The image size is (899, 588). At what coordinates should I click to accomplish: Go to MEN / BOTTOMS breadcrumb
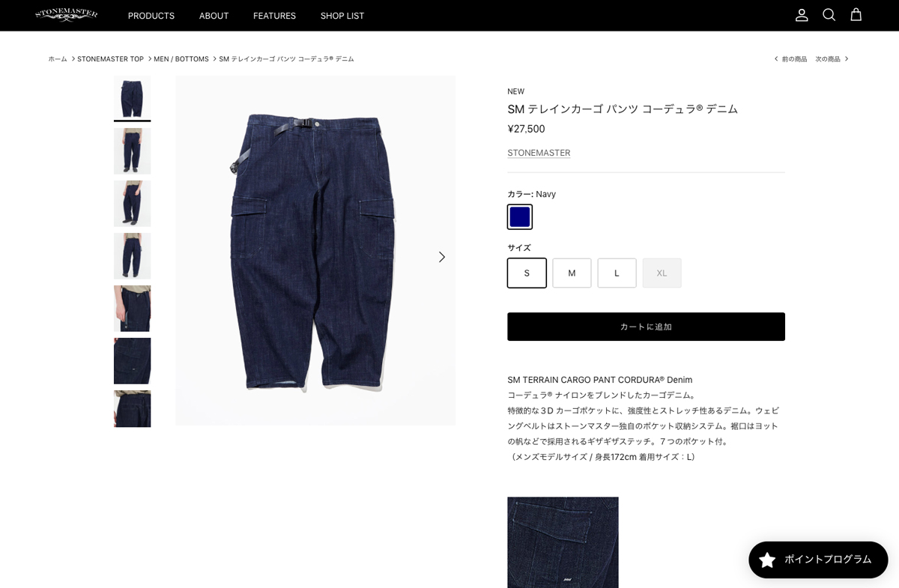click(x=181, y=59)
